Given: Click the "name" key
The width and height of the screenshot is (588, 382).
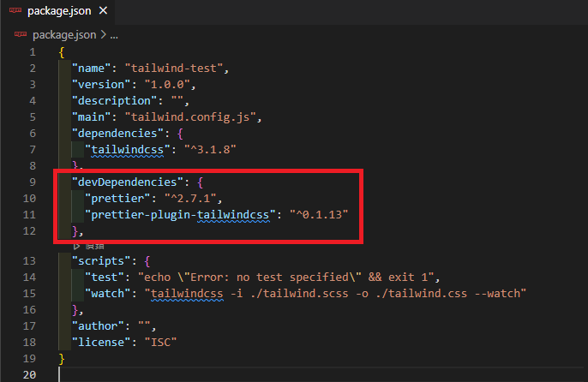Looking at the screenshot, I should 91,69.
